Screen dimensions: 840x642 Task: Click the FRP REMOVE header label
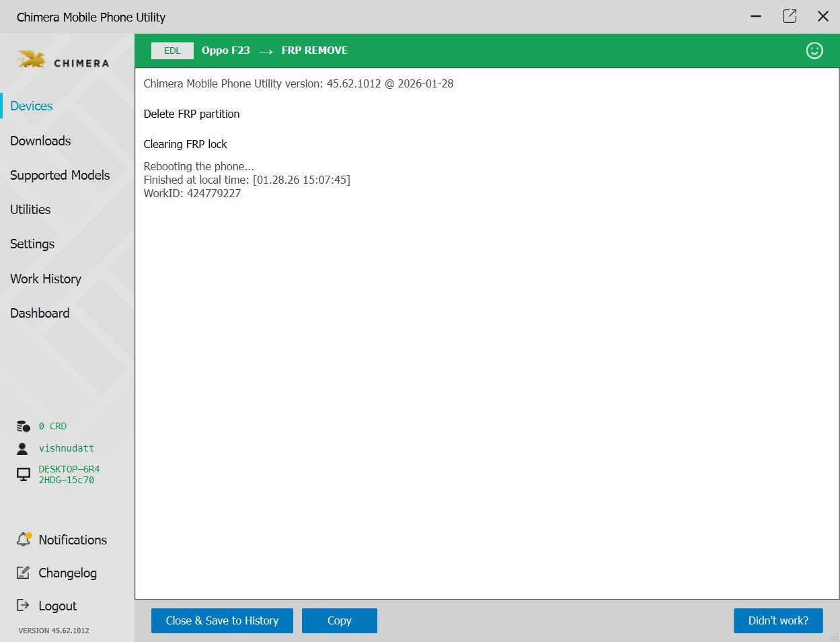point(315,50)
